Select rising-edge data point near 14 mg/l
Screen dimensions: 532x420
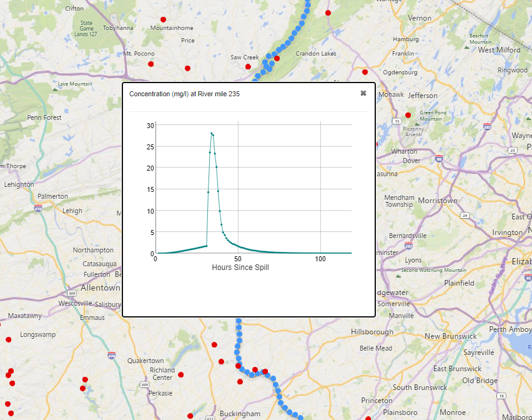coord(208,192)
